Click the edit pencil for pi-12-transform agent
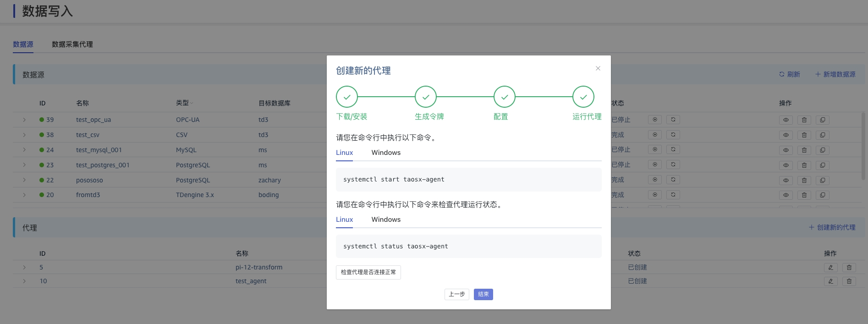The image size is (868, 324). [830, 268]
